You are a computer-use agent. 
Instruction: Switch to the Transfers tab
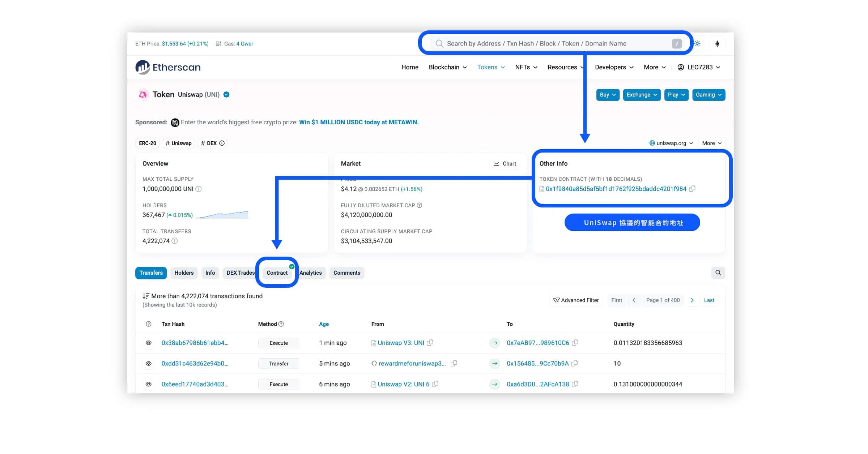151,273
